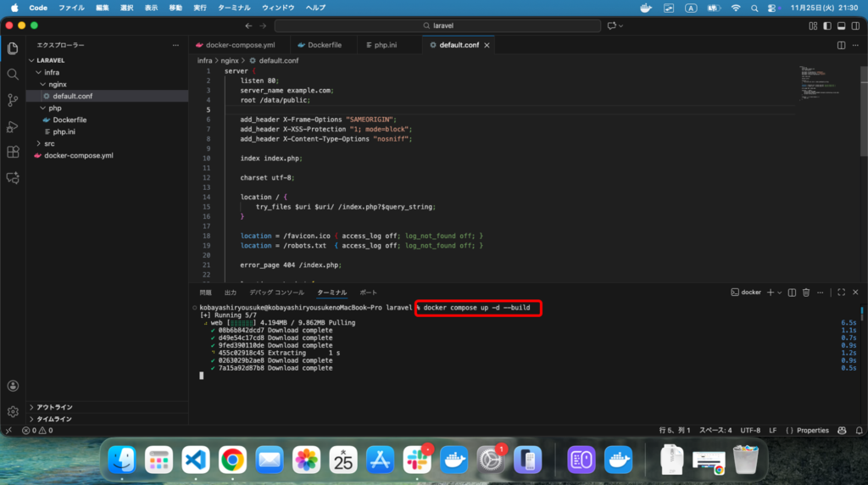Open the Source Control view
The height and width of the screenshot is (485, 868).
point(13,100)
